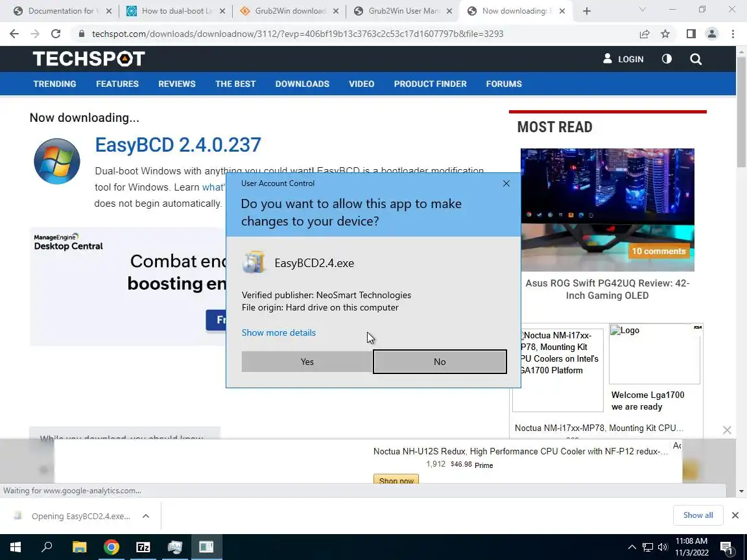Click Noctua NM-i17xx mounting kit ad image
This screenshot has height=560, width=747.
pos(558,369)
